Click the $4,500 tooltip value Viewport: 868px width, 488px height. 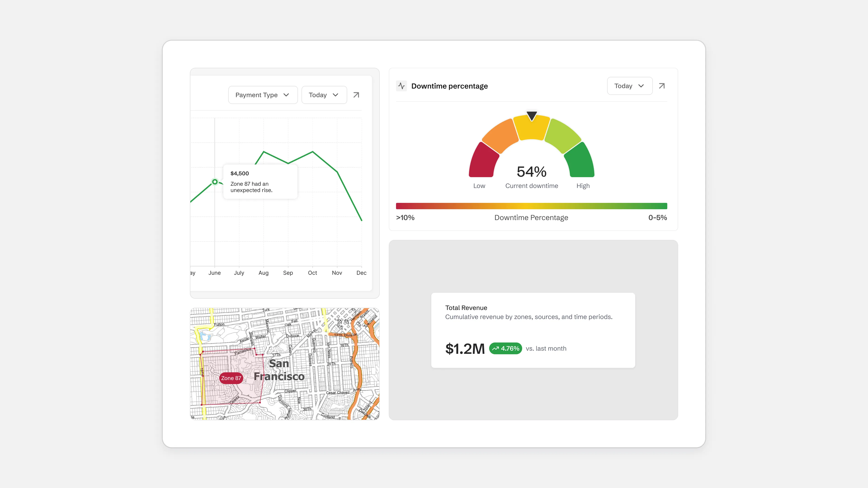240,174
